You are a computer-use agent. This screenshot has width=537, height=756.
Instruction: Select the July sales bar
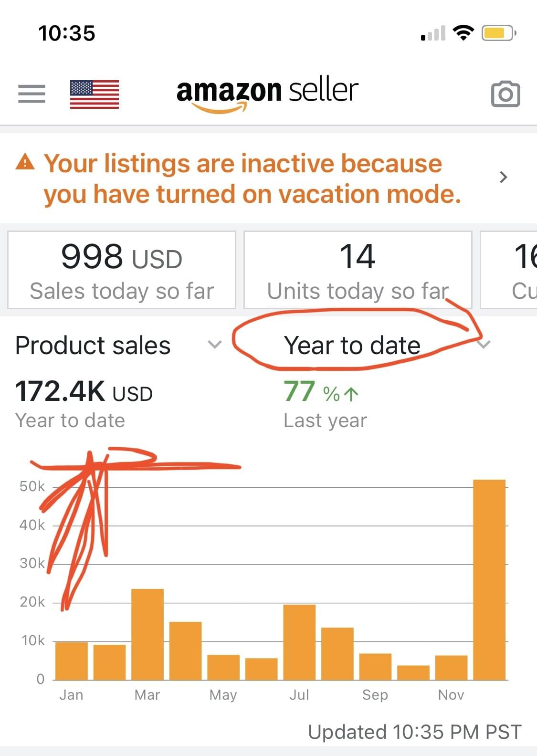point(299,641)
